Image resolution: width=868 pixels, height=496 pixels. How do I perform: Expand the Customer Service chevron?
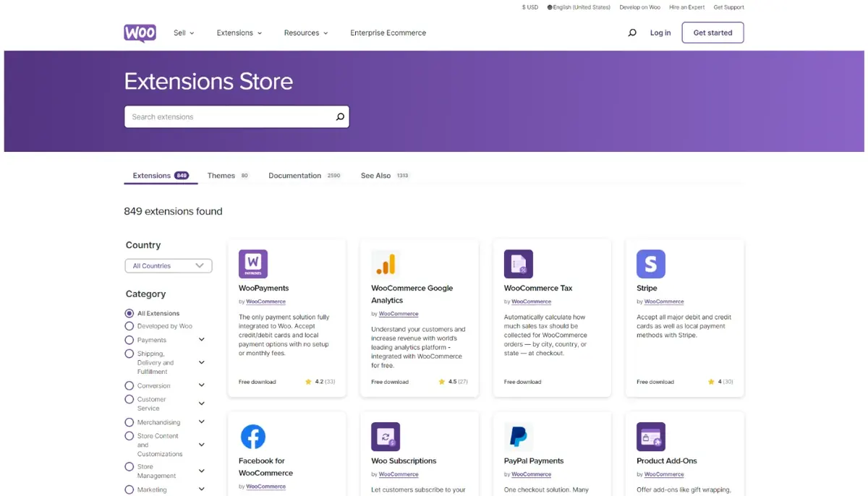tap(202, 403)
